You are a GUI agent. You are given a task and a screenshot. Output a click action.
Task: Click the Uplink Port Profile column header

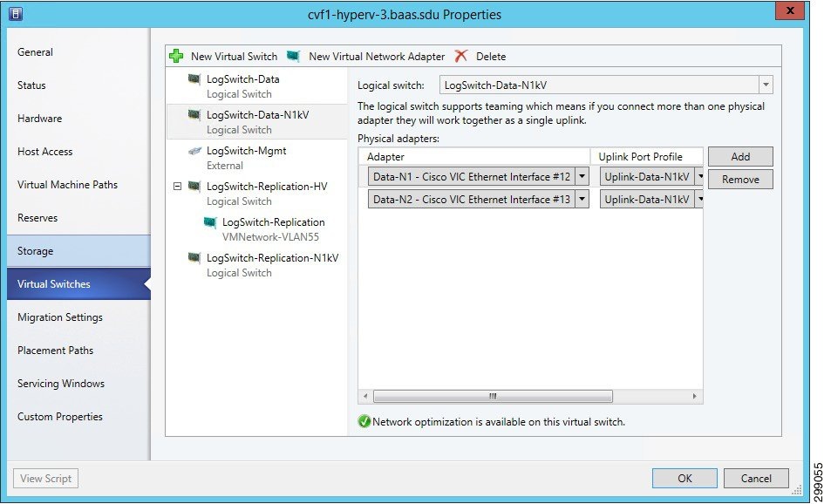tap(646, 157)
